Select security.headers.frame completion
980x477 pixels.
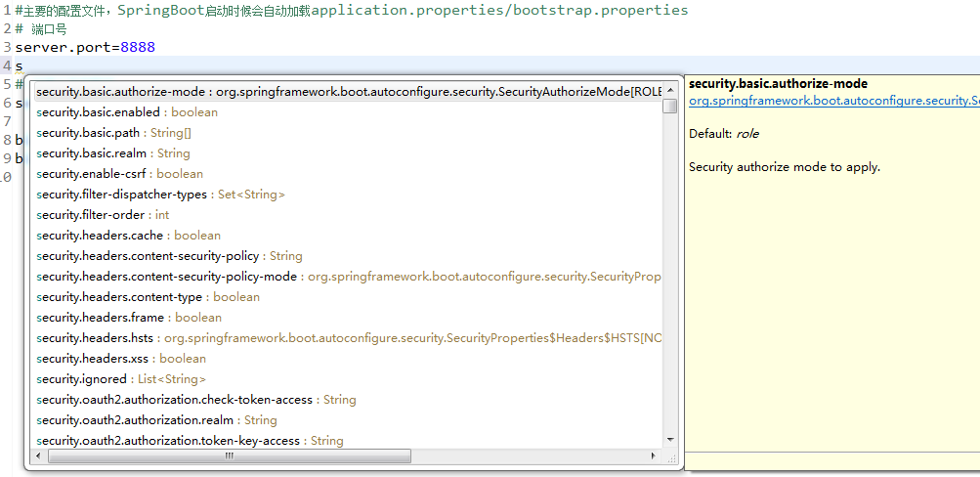pos(348,318)
